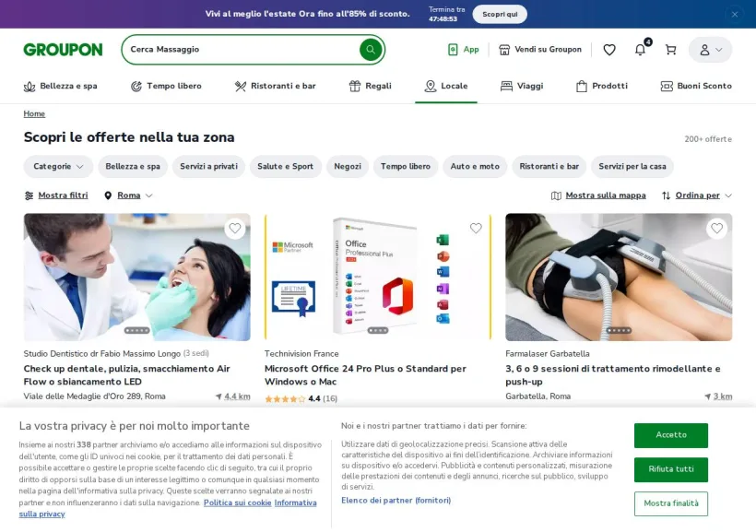
Task: Click the Technivision France seller name
Action: click(x=301, y=354)
